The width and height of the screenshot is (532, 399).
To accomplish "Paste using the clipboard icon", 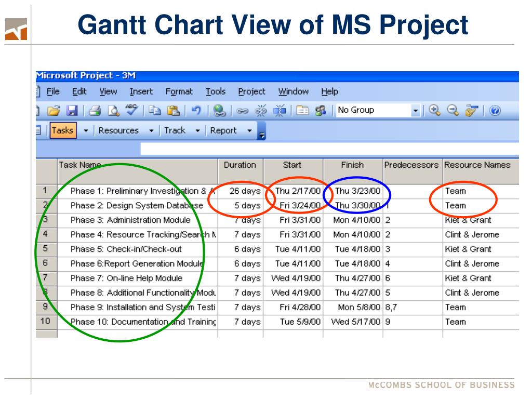I will click(x=173, y=111).
